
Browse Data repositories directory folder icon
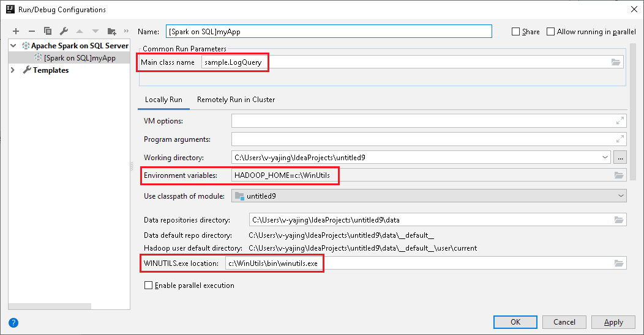[x=618, y=220]
